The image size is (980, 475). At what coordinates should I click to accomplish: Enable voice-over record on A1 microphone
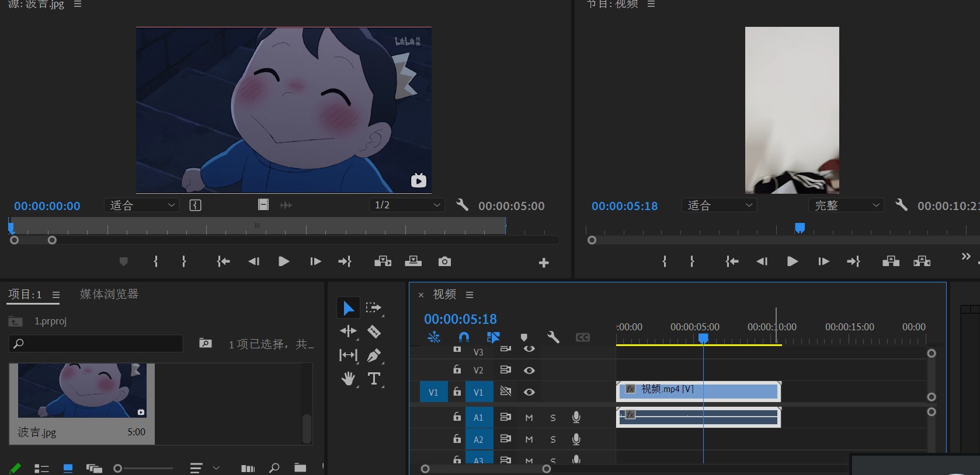[x=576, y=417]
